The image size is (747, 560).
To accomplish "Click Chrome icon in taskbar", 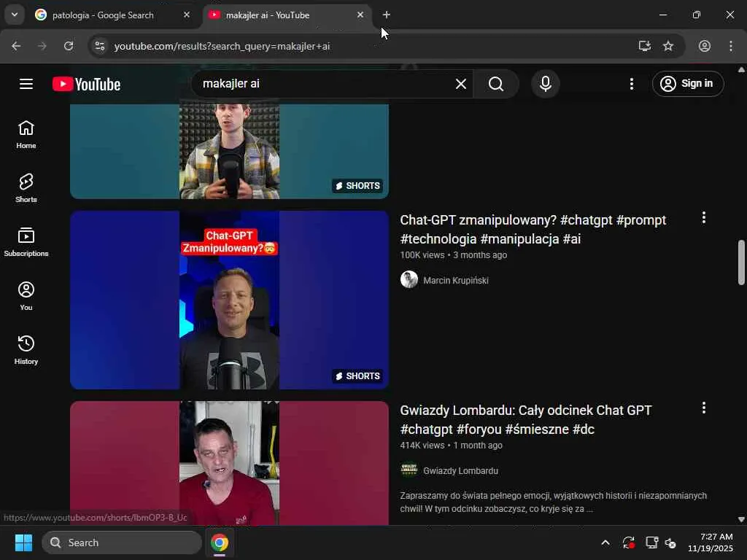I will 220,542.
